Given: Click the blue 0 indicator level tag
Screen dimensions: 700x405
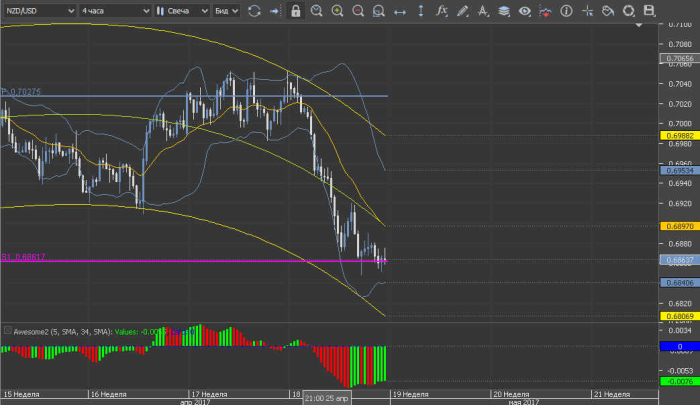Looking at the screenshot, I should [679, 347].
